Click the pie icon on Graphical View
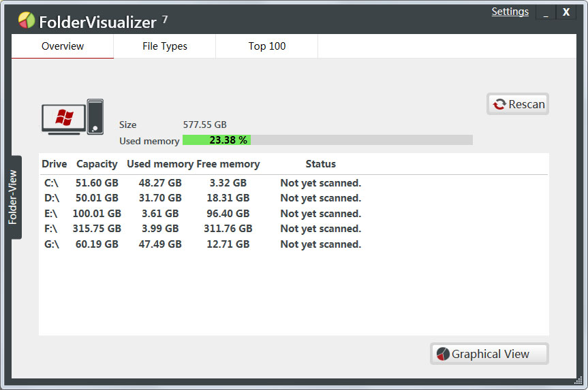The width and height of the screenshot is (588, 390). pyautogui.click(x=443, y=354)
